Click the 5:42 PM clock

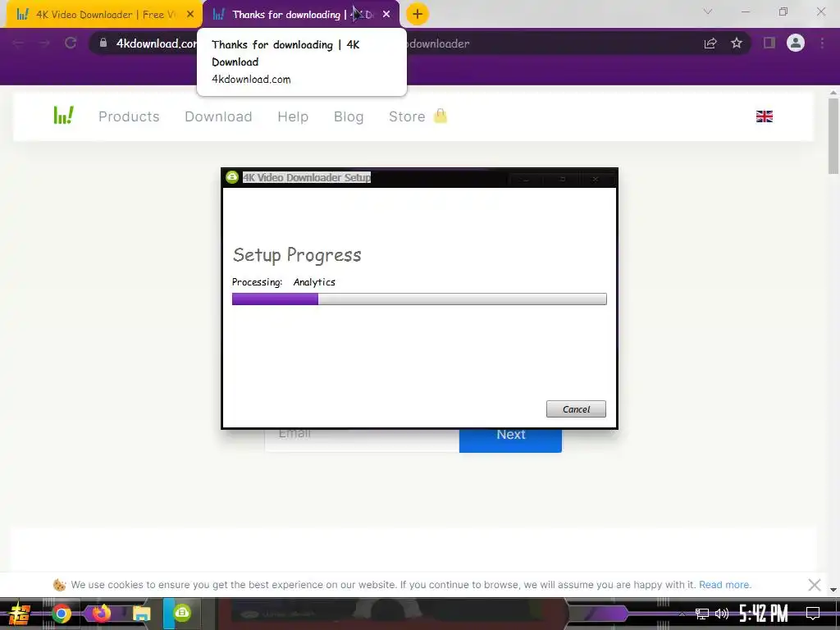(764, 614)
